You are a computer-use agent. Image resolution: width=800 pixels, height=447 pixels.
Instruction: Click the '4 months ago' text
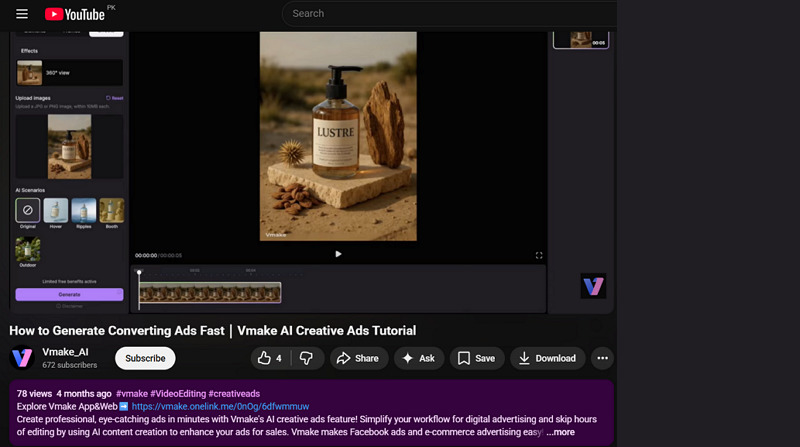[84, 394]
